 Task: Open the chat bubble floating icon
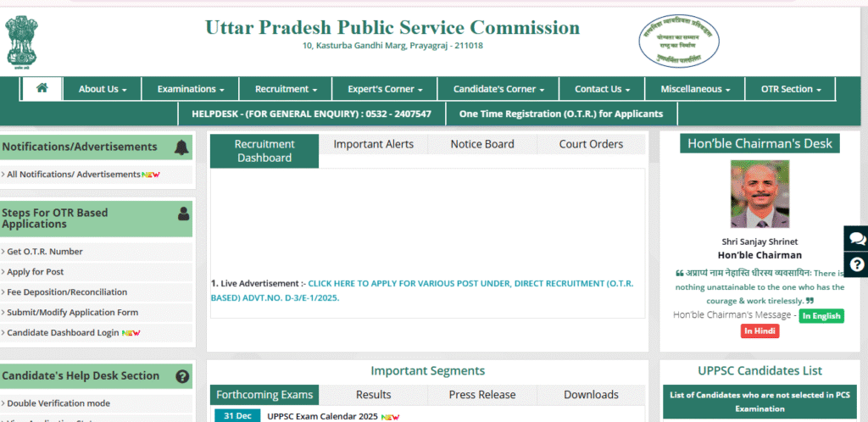(x=856, y=238)
